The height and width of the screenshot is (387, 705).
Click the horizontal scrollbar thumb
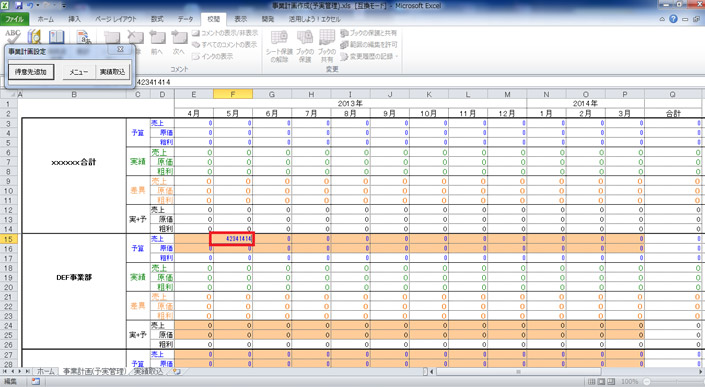click(x=518, y=372)
